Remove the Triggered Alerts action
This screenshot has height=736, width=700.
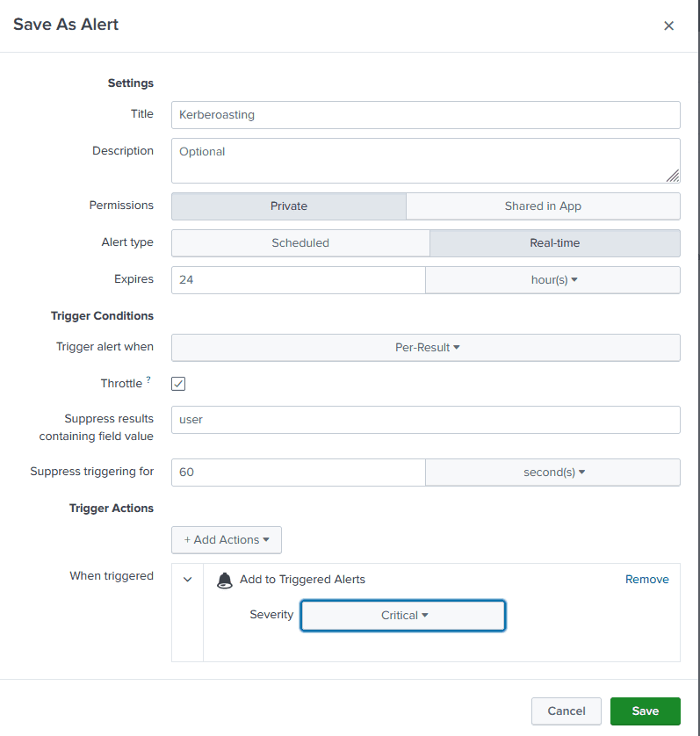click(646, 580)
